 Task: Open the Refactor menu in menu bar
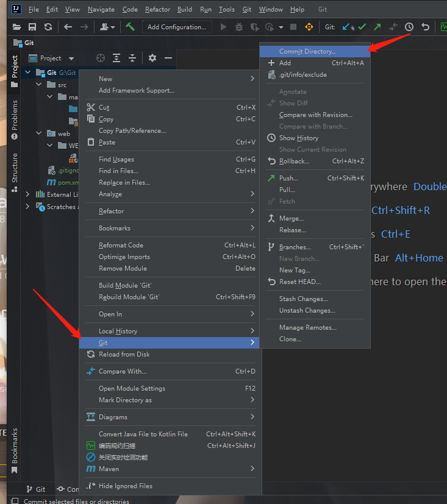click(157, 9)
